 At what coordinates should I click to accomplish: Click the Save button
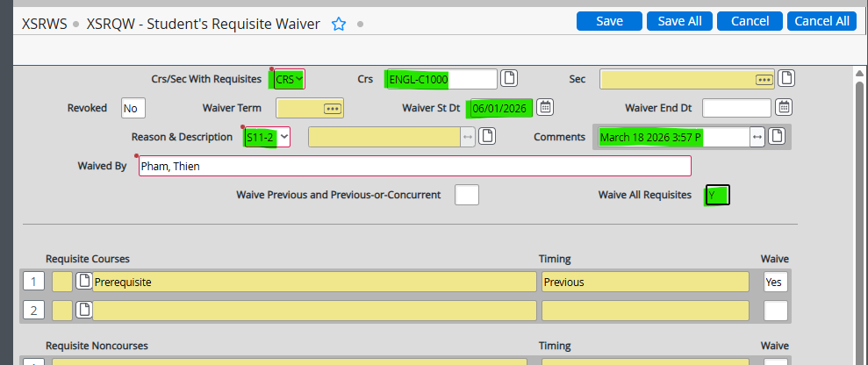click(609, 21)
